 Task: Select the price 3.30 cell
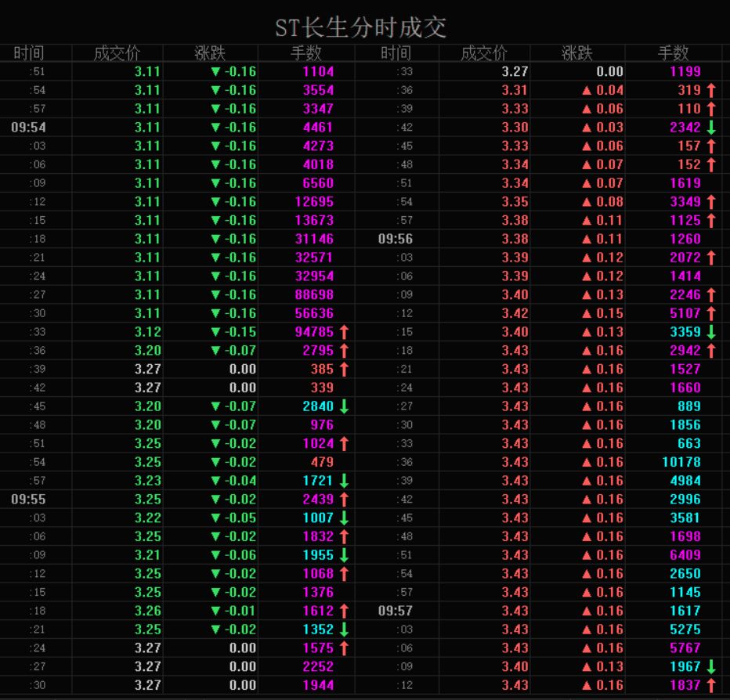tap(515, 127)
